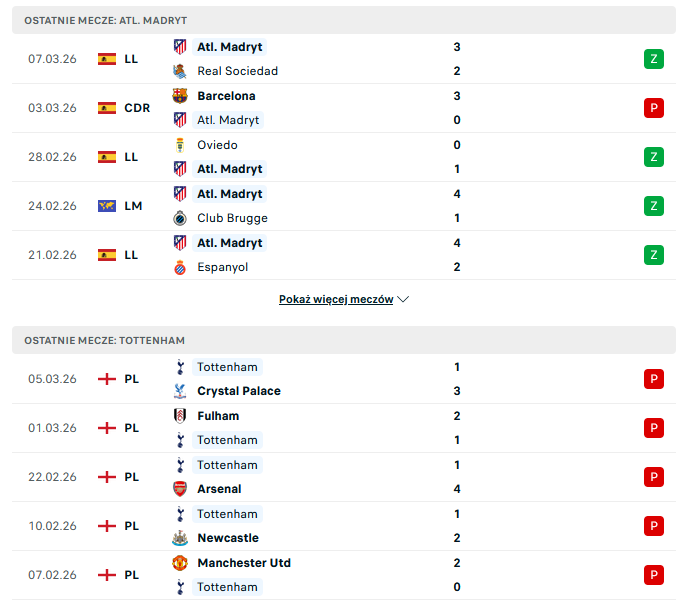The image size is (683, 601).
Task: Click the Spanish flag next to CDR
Action: click(x=107, y=108)
